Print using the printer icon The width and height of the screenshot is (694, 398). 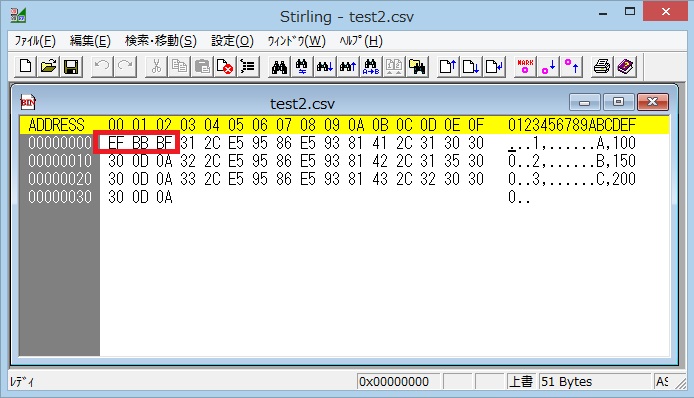(x=602, y=67)
